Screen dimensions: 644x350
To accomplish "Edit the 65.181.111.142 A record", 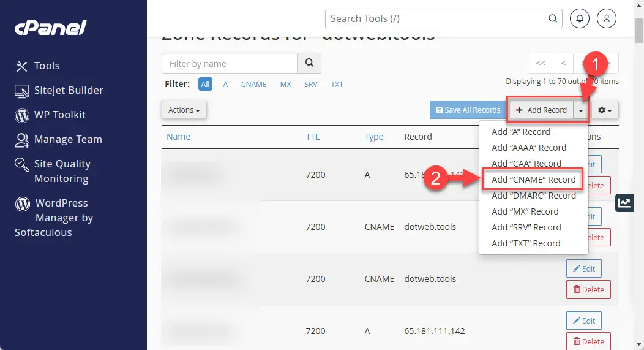I will [583, 321].
